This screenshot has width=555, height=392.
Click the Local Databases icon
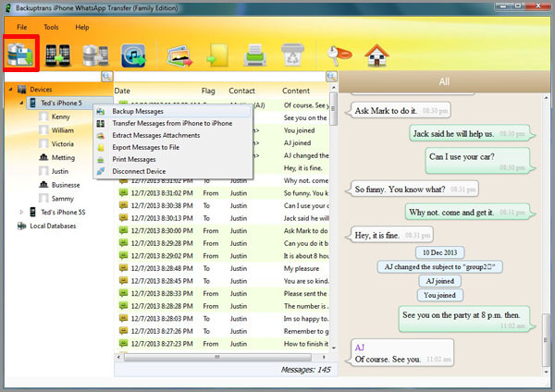22,226
